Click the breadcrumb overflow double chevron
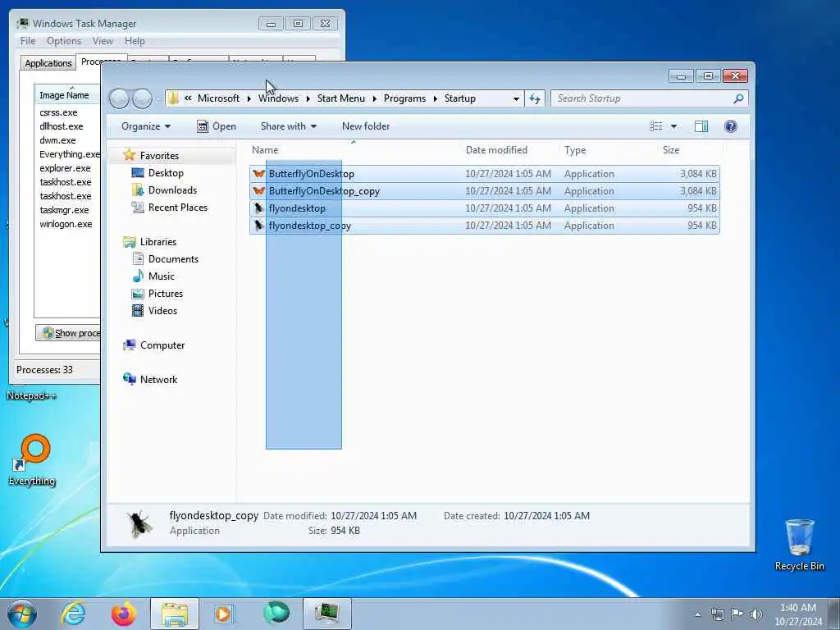This screenshot has height=630, width=840. pos(188,98)
